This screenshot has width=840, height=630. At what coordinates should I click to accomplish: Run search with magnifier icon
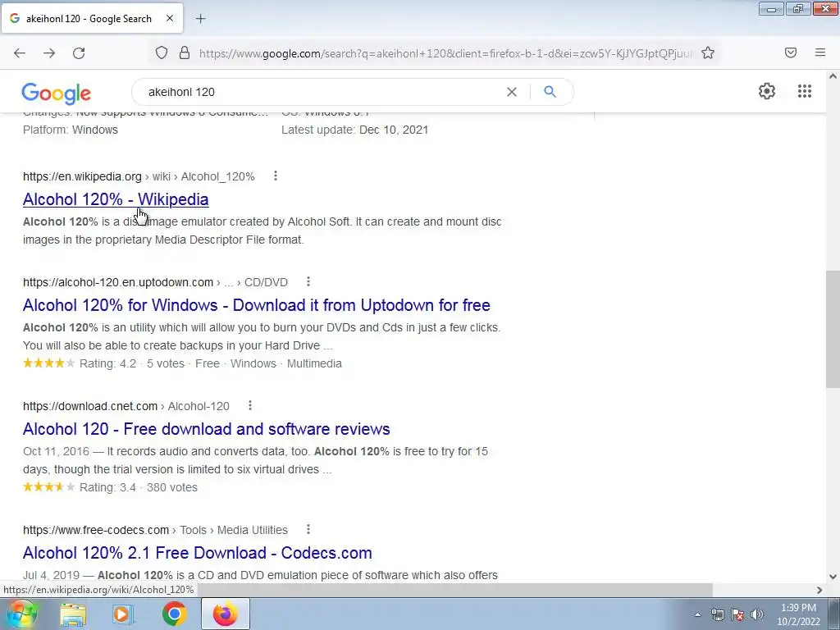550,92
